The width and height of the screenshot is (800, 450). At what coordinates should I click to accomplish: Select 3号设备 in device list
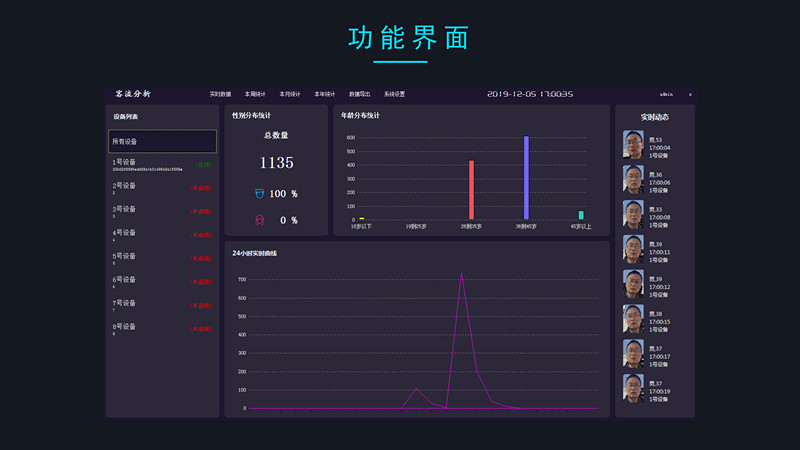(125, 209)
